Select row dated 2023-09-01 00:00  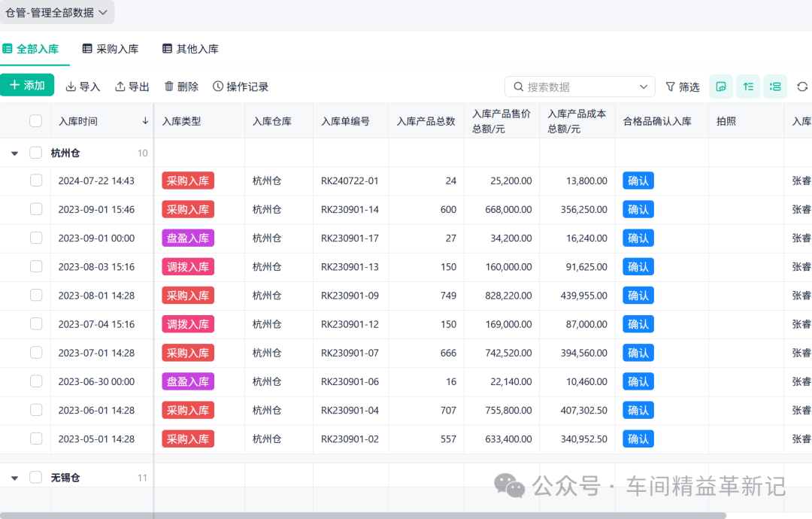tap(36, 238)
